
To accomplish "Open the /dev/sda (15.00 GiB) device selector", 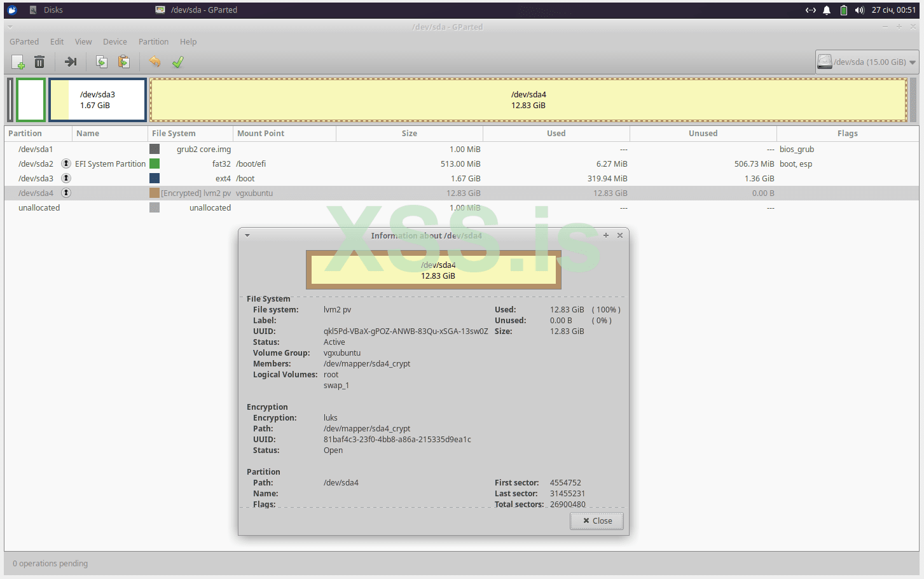I will [x=867, y=62].
